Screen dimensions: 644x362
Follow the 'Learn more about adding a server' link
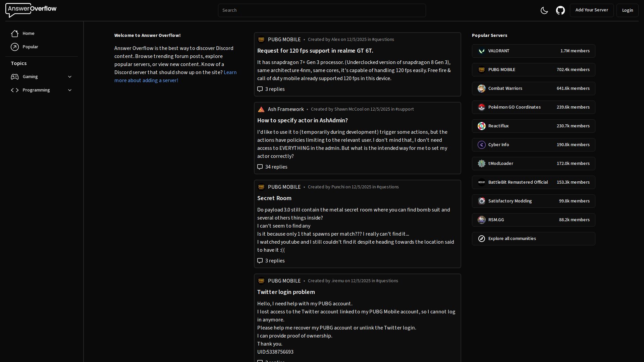pos(146,80)
